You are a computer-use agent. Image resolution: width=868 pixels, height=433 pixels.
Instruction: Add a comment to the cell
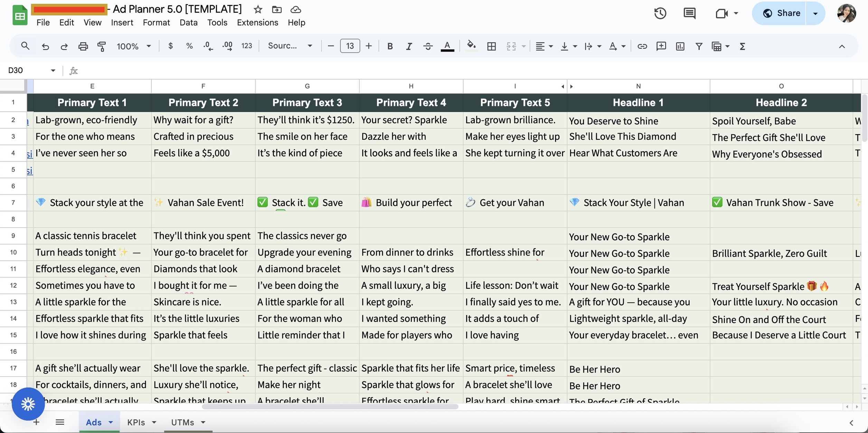tap(661, 46)
